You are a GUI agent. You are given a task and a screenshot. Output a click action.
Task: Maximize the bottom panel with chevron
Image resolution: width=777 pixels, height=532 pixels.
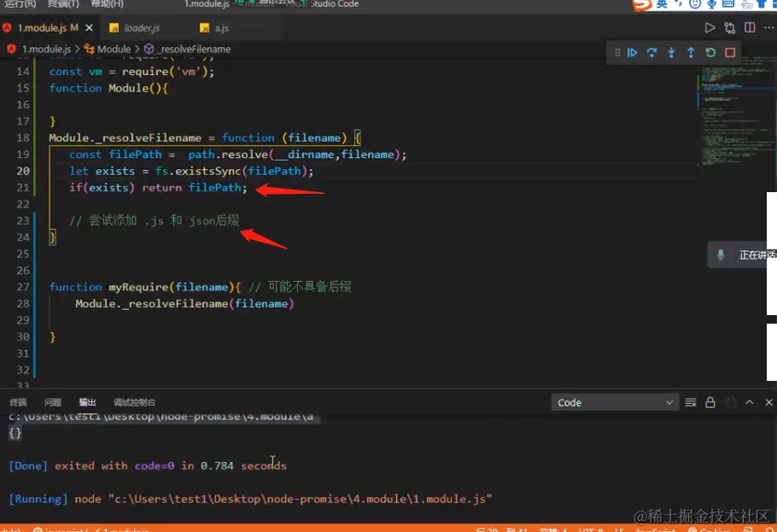coord(750,402)
